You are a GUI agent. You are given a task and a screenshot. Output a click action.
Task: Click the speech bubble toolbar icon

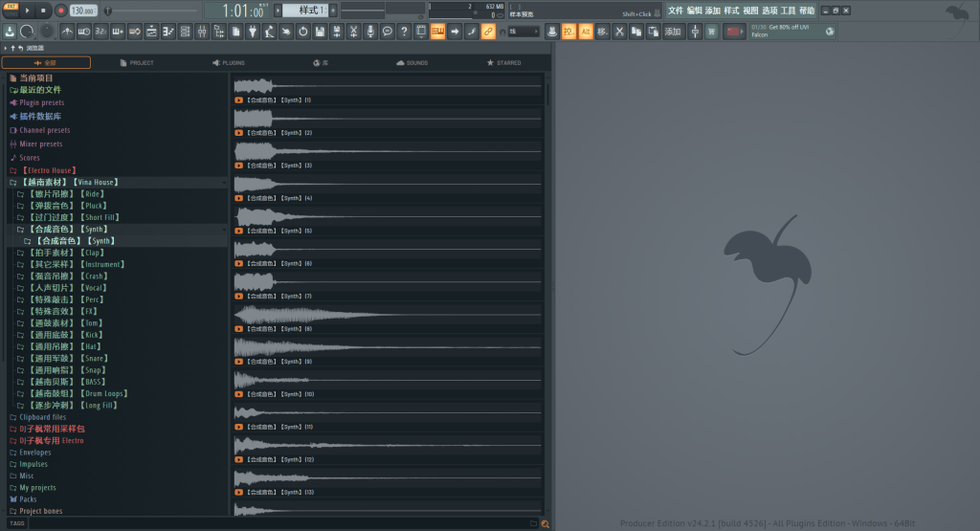pyautogui.click(x=388, y=32)
